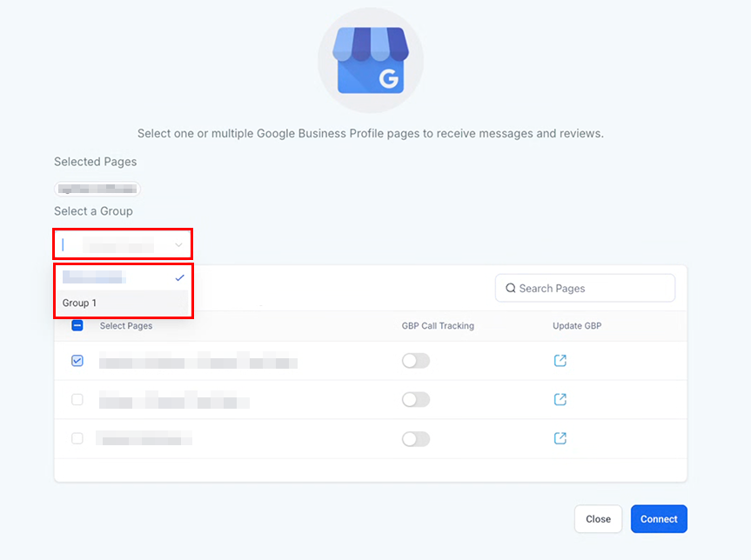This screenshot has height=560, width=751.
Task: Click the Select Pages column header
Action: click(126, 326)
